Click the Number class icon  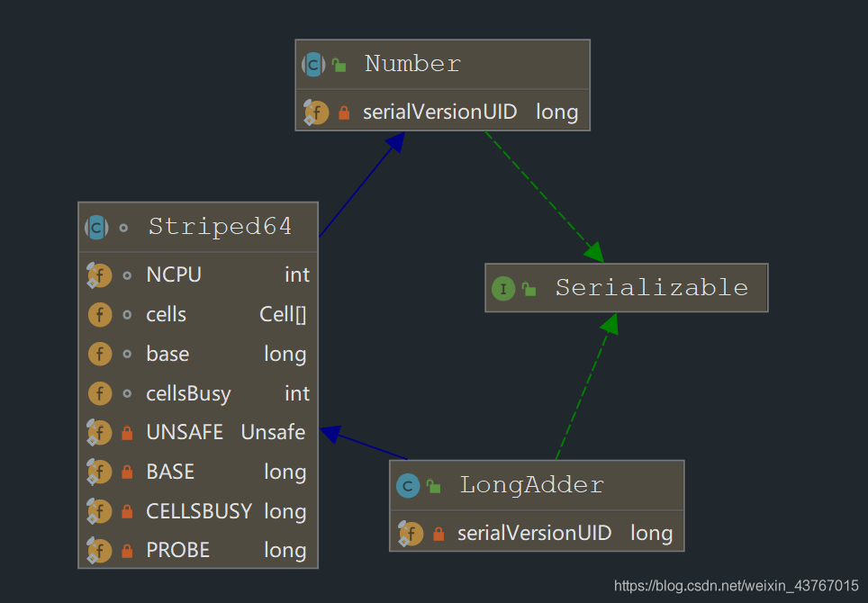313,65
